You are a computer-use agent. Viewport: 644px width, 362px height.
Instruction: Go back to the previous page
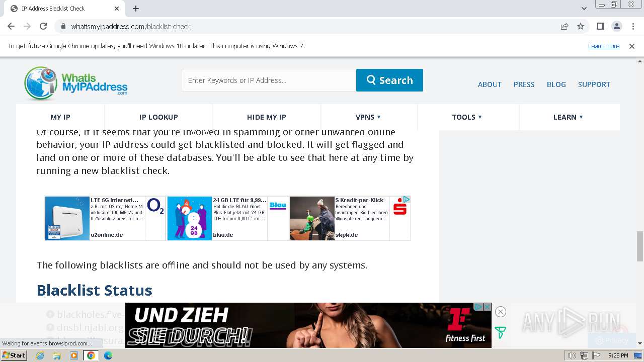[x=11, y=26]
